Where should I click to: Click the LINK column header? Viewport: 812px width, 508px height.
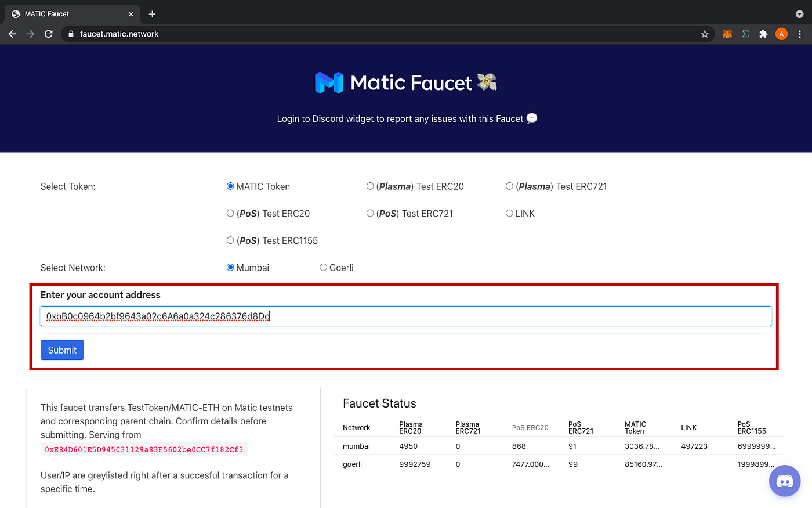pos(688,428)
